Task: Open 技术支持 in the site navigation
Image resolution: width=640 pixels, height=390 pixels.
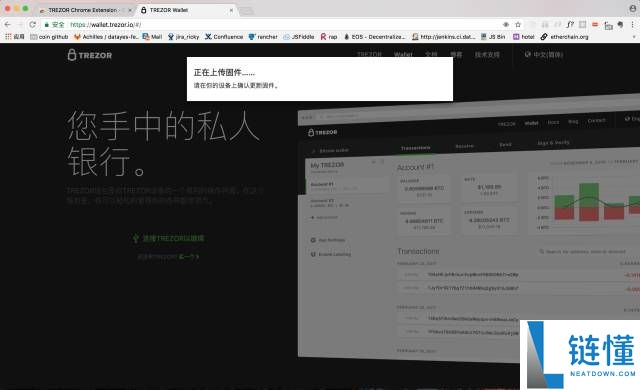Action: [x=487, y=54]
